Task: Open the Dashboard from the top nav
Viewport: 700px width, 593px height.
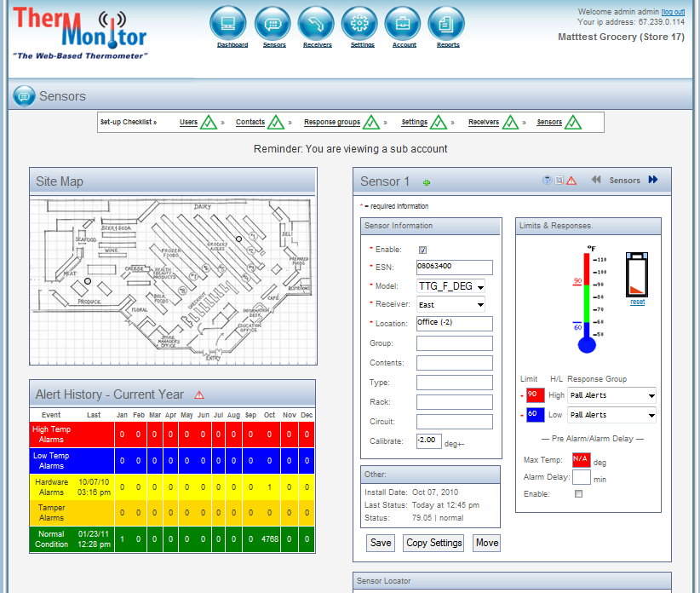Action: [x=227, y=23]
